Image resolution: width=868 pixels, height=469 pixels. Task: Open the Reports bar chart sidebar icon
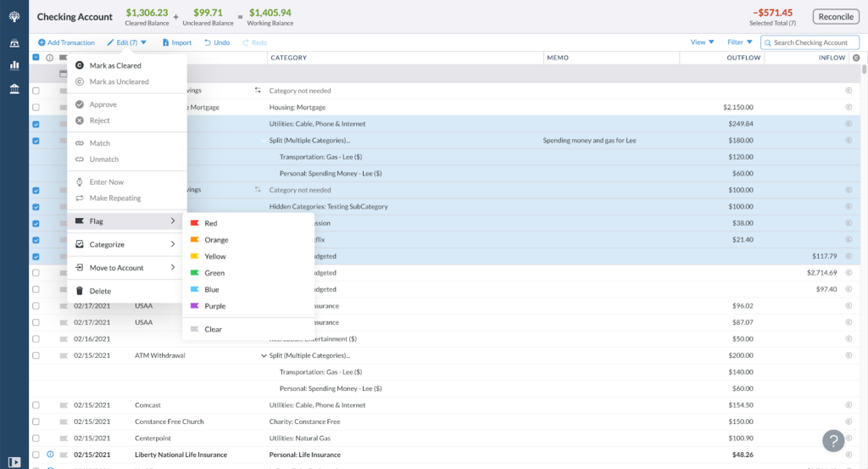click(14, 65)
